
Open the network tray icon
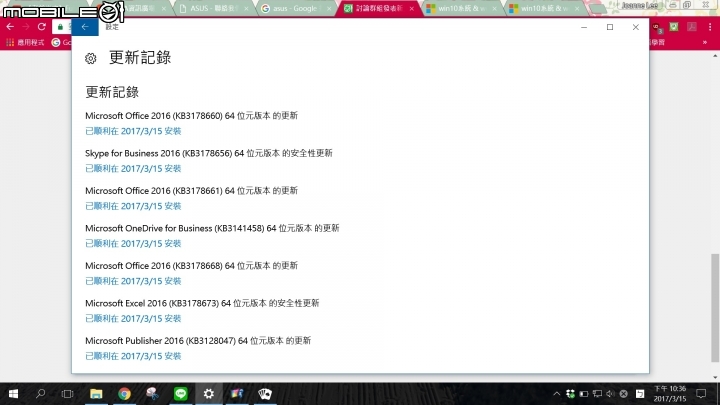tap(597, 394)
